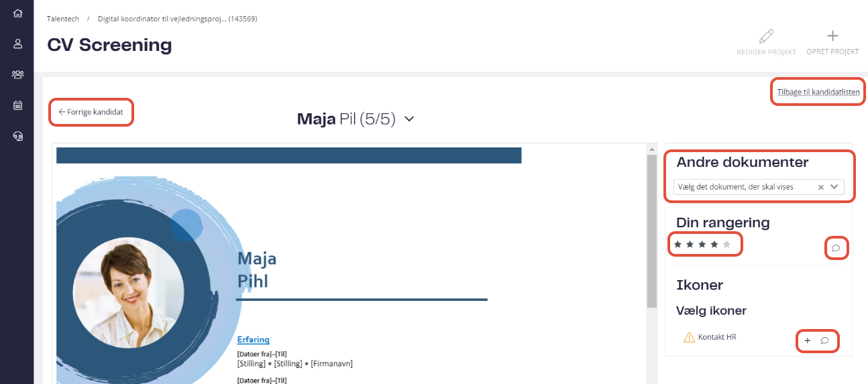This screenshot has height=384, width=868.
Task: Set ranking to one star
Action: pos(677,245)
